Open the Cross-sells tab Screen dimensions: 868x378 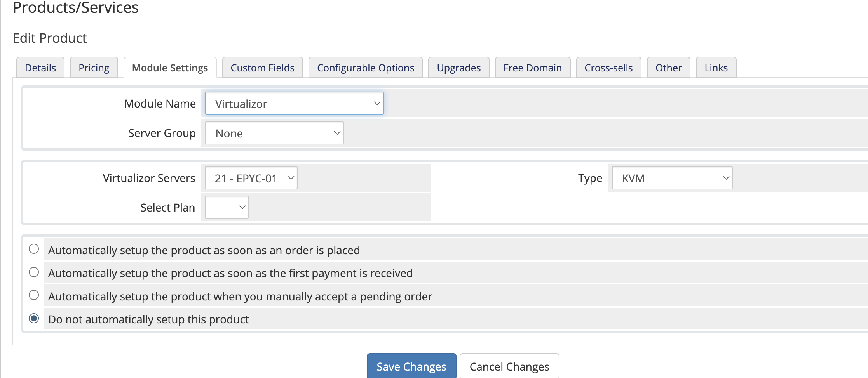[609, 68]
